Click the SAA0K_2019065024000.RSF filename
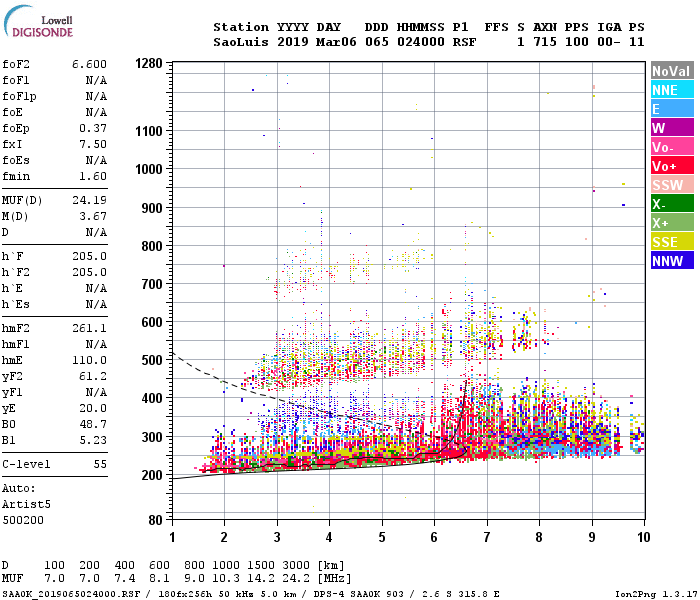 pyautogui.click(x=71, y=594)
